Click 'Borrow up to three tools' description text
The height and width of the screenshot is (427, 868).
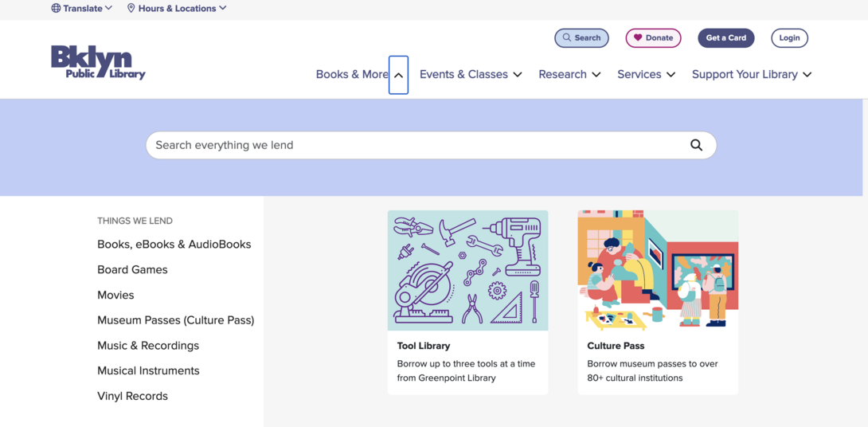click(x=466, y=371)
